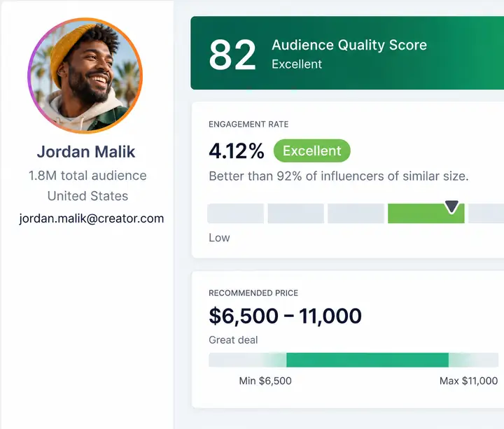504x429 pixels.
Task: Select the Jordan Malik name heading
Action: pos(86,152)
